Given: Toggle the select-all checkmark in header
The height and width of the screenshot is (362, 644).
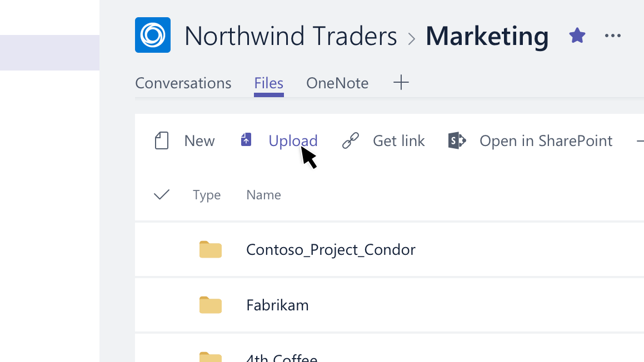Looking at the screenshot, I should (161, 194).
